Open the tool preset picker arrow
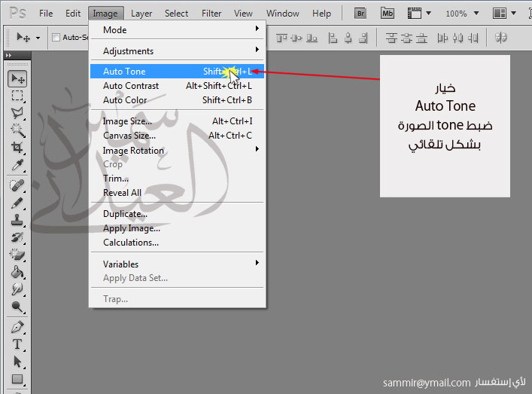The height and width of the screenshot is (394, 532). (x=38, y=38)
